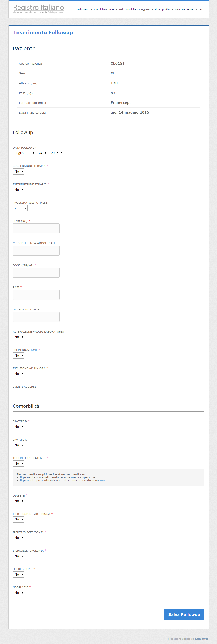The width and height of the screenshot is (217, 644).
Task: Open the Neoplasie dropdown
Action: (19, 593)
